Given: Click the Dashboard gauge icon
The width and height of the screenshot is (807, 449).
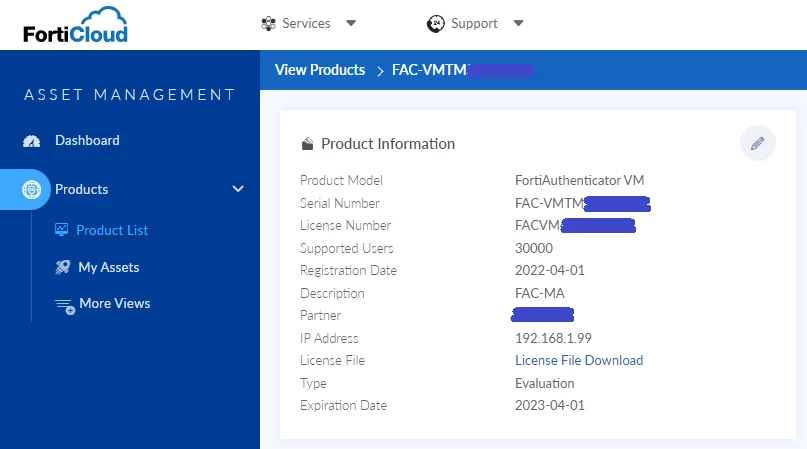Looking at the screenshot, I should [x=31, y=141].
